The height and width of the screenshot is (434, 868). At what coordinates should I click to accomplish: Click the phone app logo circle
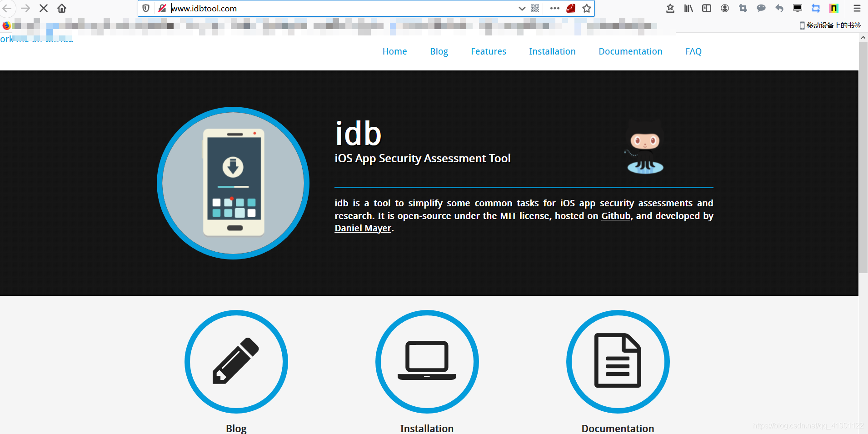pos(233,183)
